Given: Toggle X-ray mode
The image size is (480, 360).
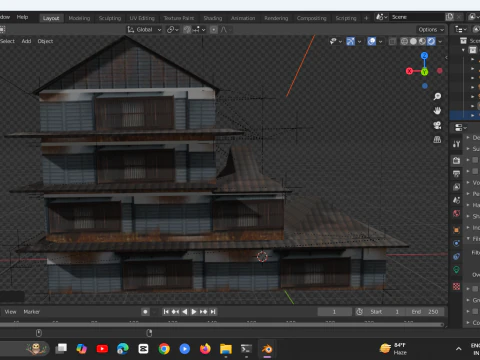Looking at the screenshot, I should tap(392, 41).
